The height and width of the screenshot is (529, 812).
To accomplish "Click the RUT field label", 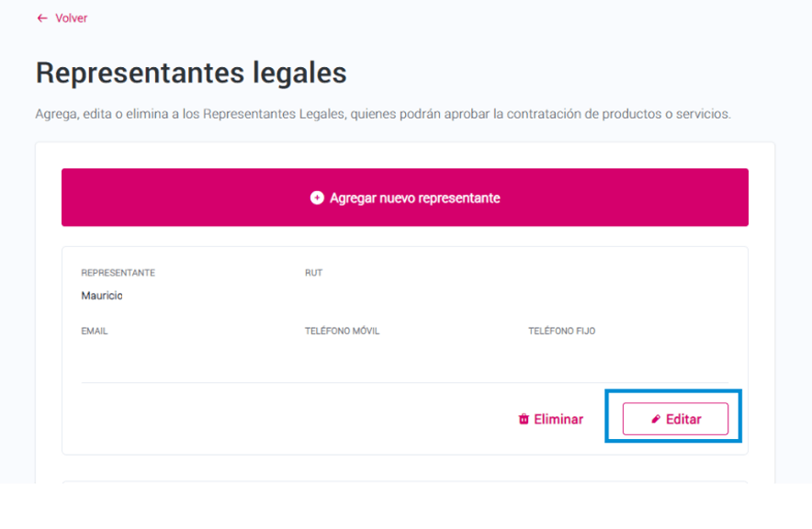I will (313, 273).
